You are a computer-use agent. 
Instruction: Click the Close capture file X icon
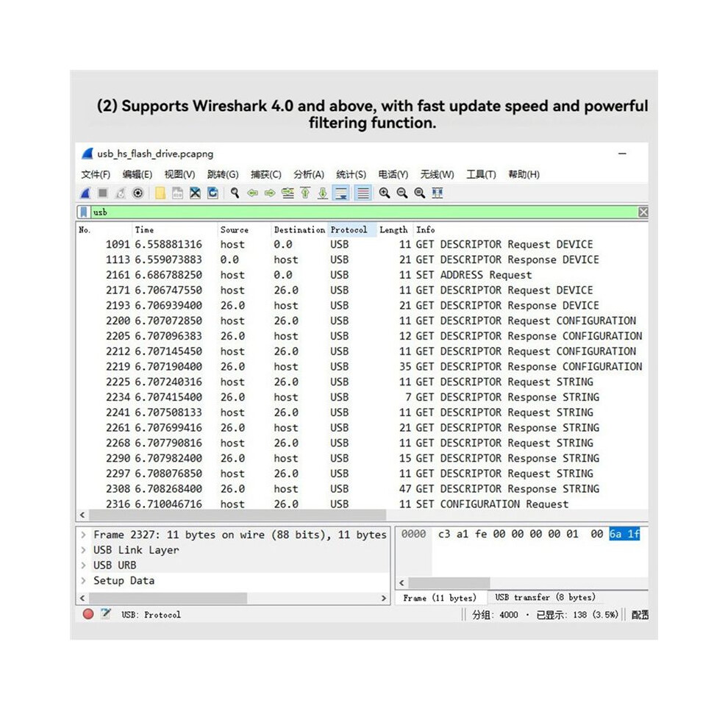tap(195, 193)
